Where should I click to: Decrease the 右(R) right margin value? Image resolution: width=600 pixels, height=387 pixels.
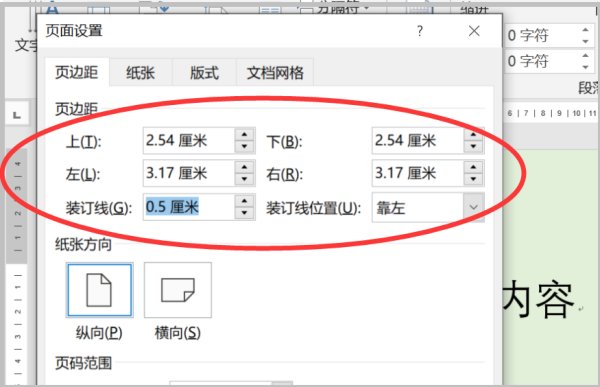474,180
